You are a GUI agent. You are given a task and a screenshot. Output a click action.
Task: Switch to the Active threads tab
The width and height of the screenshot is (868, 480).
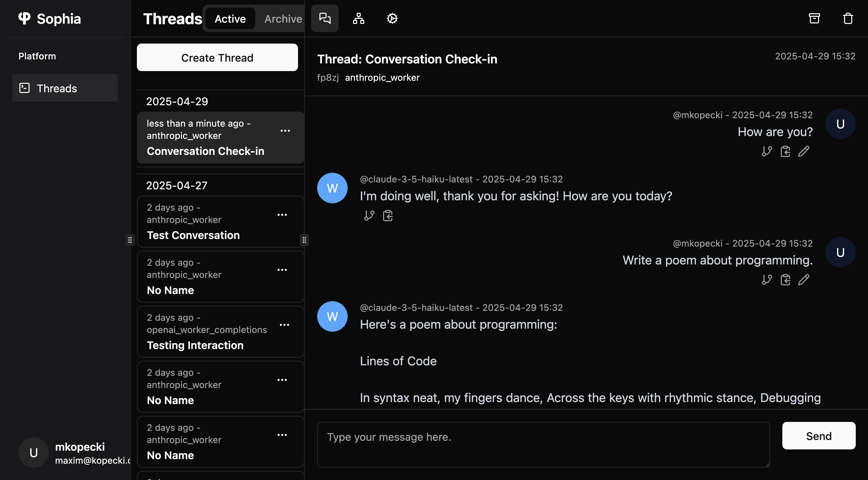click(230, 19)
